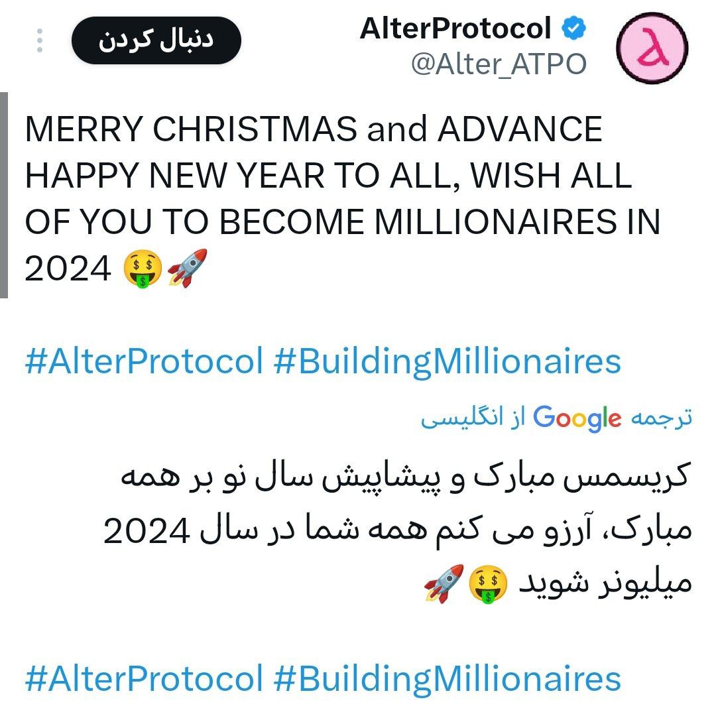Click the Google logo in translation label
This screenshot has height=728, width=716.
tap(577, 418)
